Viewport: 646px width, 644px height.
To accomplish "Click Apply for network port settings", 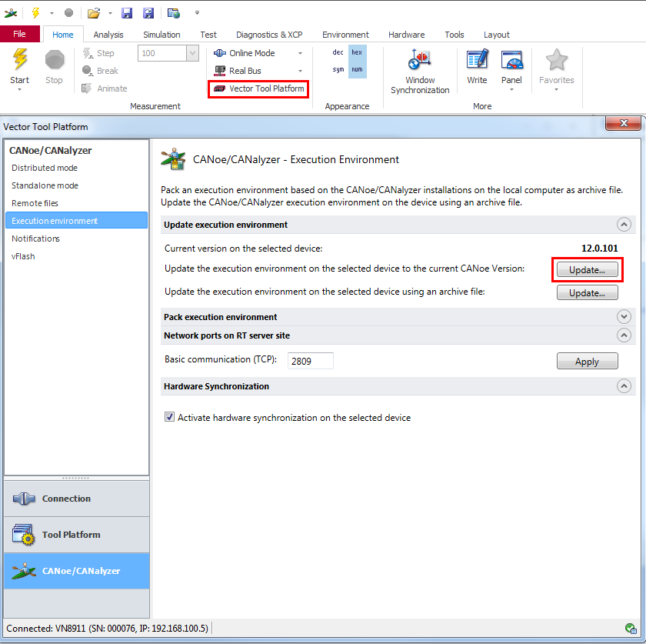I will (x=587, y=362).
